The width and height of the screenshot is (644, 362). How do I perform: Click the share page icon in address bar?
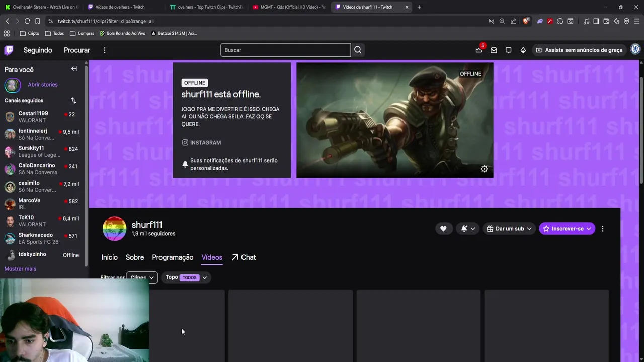[x=513, y=21]
